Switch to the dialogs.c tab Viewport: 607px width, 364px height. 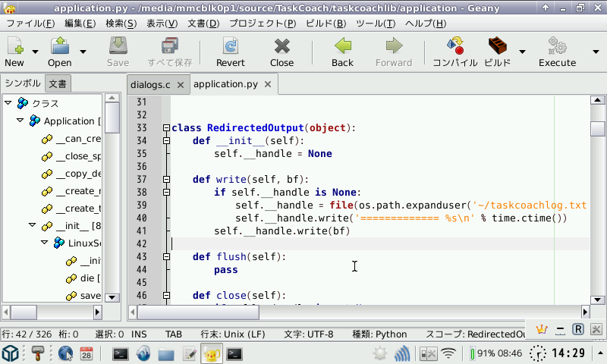pos(150,85)
